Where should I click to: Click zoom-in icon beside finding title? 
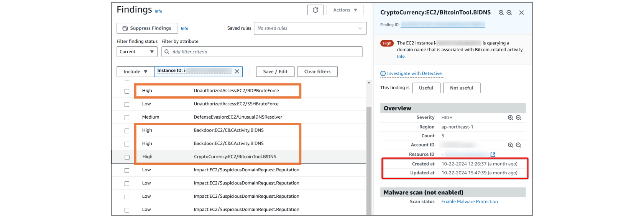(501, 13)
